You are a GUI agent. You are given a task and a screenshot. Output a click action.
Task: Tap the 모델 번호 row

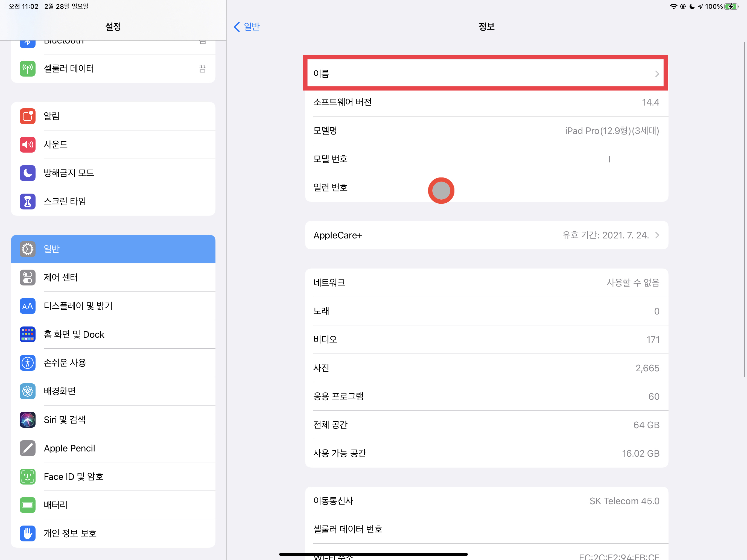point(486,159)
